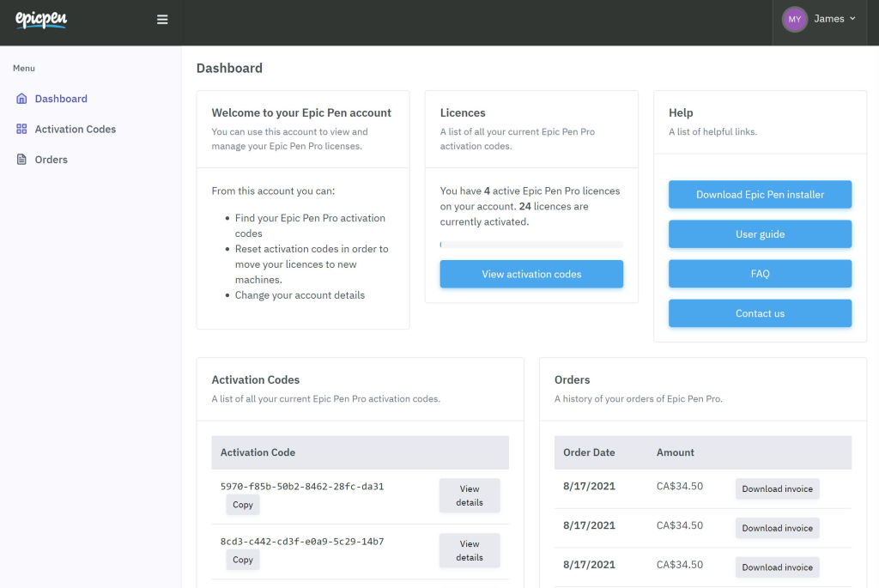Click the Order Date column header

589,452
